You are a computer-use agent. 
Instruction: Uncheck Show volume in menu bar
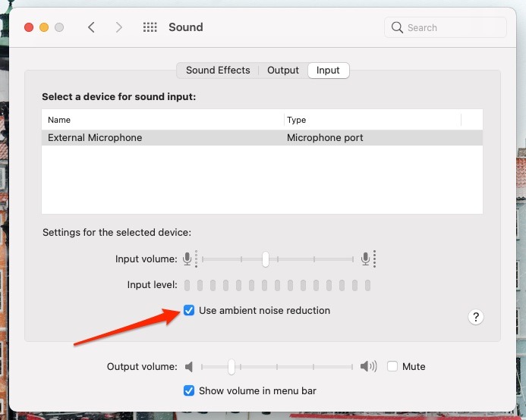coord(189,390)
